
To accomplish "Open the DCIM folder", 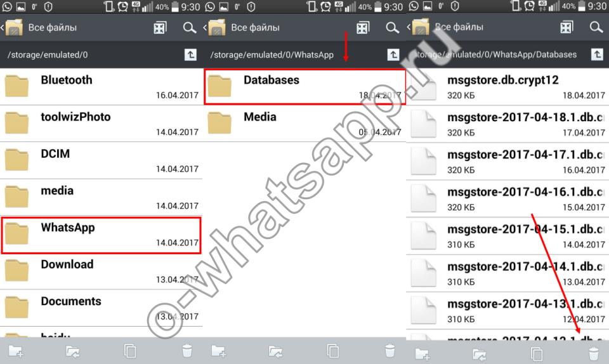I will point(101,160).
